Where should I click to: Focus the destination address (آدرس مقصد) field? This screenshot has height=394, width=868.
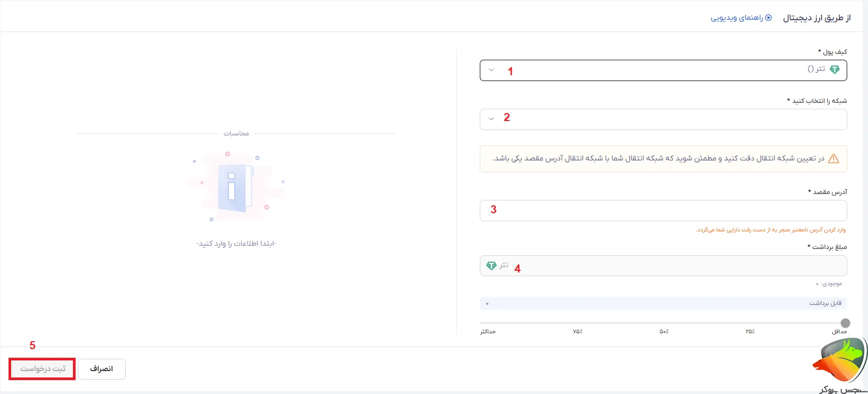[663, 211]
